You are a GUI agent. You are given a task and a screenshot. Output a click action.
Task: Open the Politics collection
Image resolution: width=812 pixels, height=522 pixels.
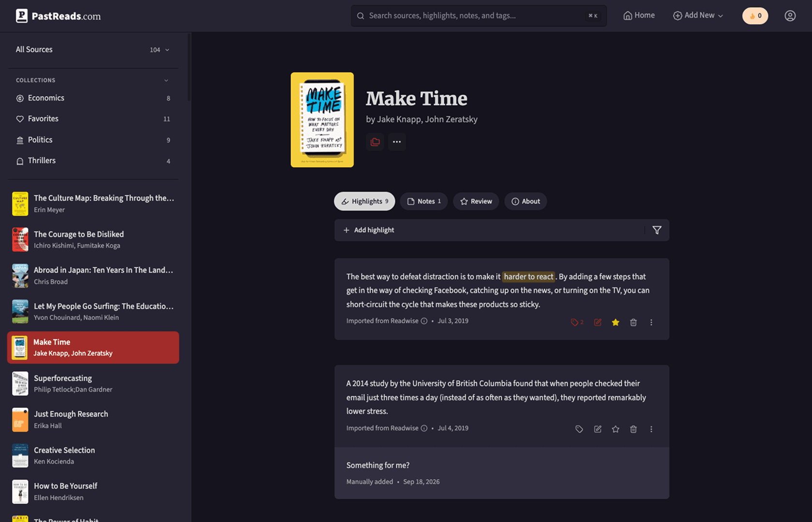click(x=93, y=140)
